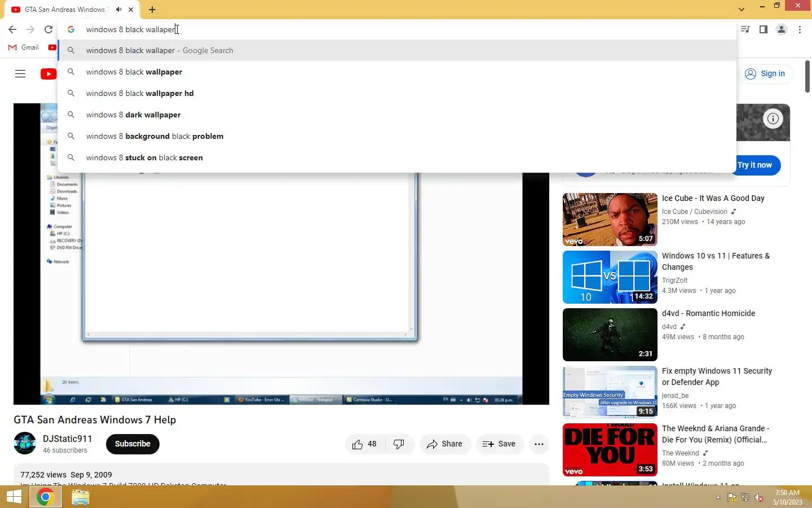The height and width of the screenshot is (508, 812).
Task: Open 'The Weeknd & Ariana Grande - Die For You' title
Action: point(716,434)
